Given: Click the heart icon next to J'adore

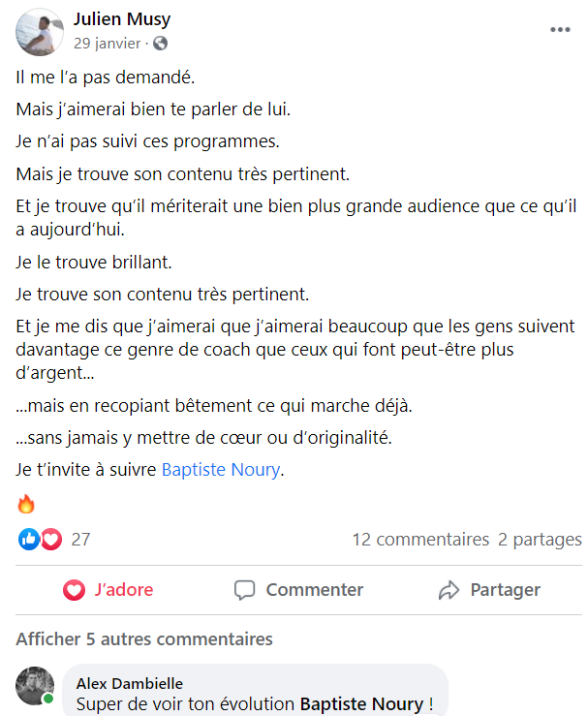Looking at the screenshot, I should pos(74,589).
